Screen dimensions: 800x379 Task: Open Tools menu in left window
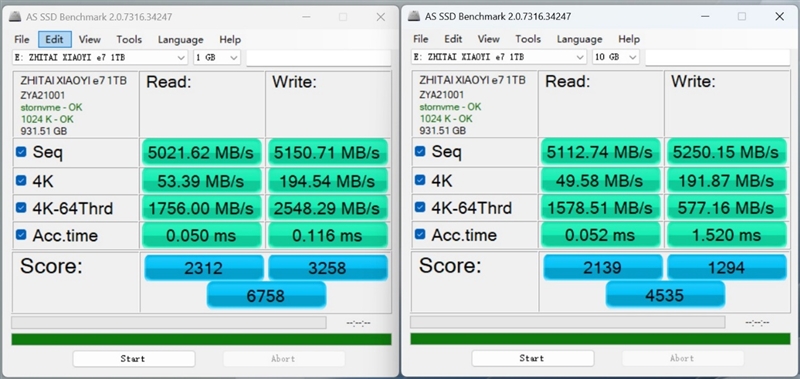tap(129, 39)
